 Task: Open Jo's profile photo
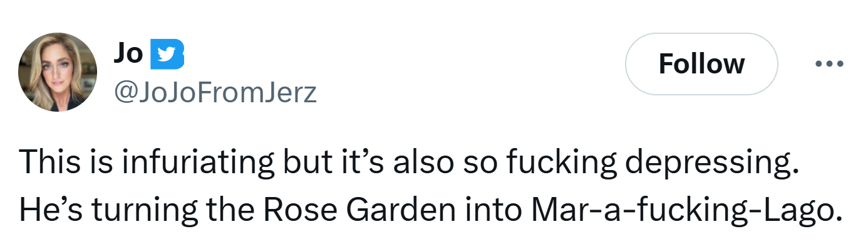point(58,72)
